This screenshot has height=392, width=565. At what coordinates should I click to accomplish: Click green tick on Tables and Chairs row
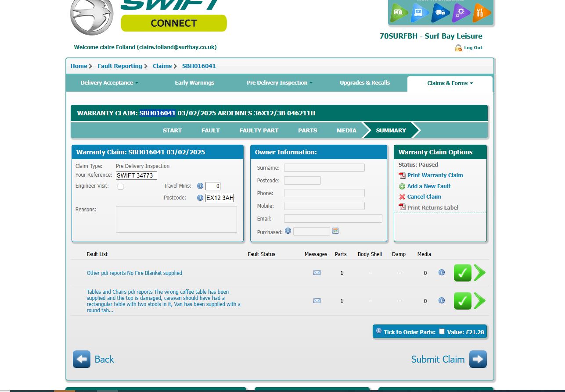coord(463,301)
